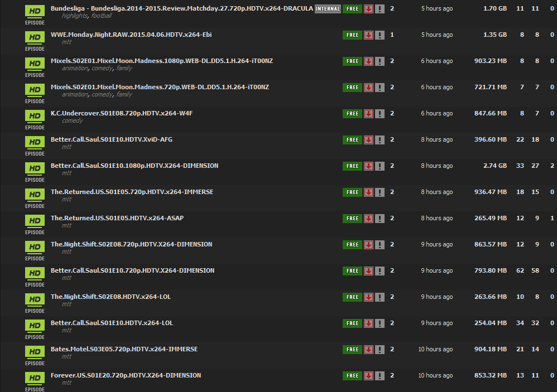557x392 pixels.
Task: Click size value 2.74 GB
Action: tap(495, 166)
